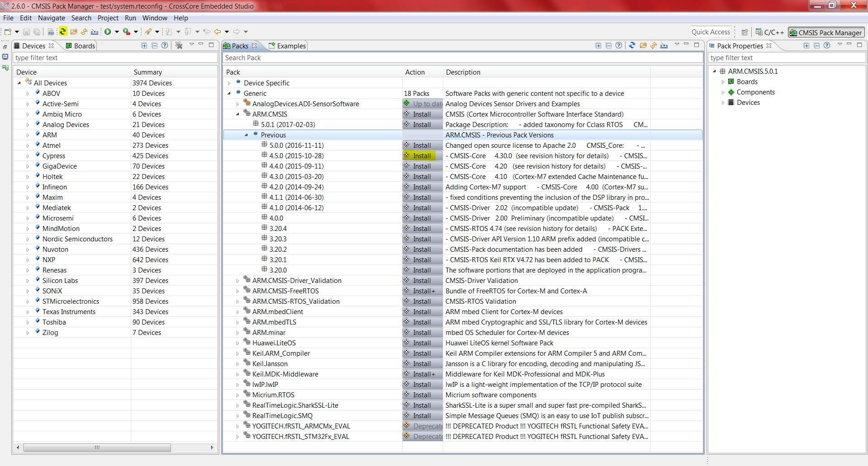Maximize the Packs panel
The image size is (868, 466).
pyautogui.click(x=697, y=45)
